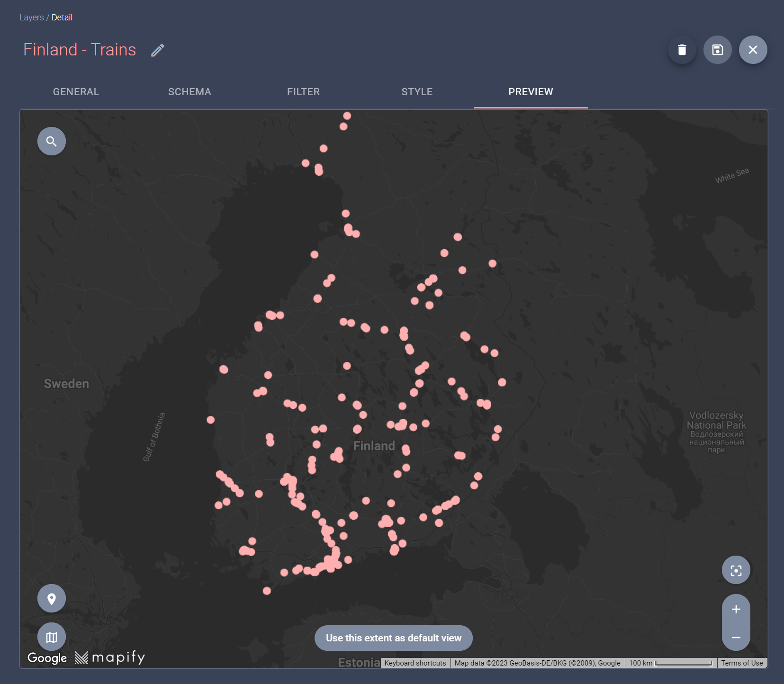
Task: Delete the Finland - Trains layer
Action: tap(682, 50)
